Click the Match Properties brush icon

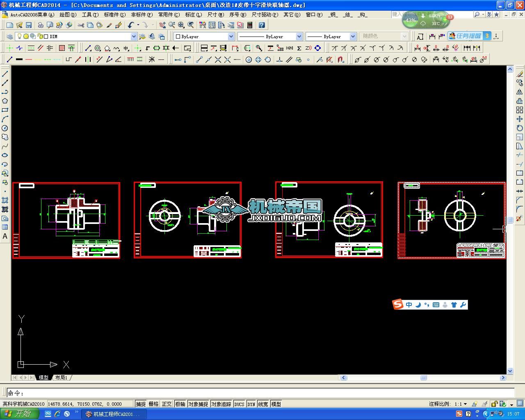click(109, 25)
